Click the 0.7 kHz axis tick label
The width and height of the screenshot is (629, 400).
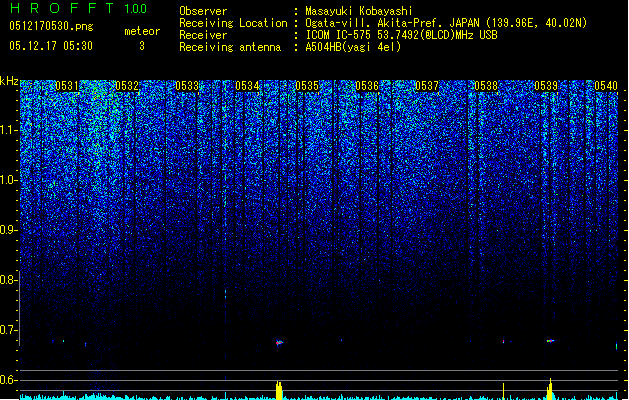pos(6,330)
